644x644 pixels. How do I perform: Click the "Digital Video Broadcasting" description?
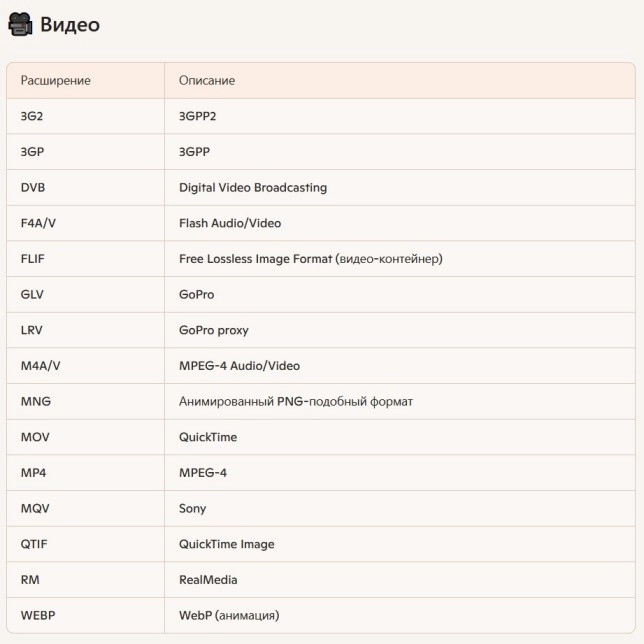click(253, 187)
